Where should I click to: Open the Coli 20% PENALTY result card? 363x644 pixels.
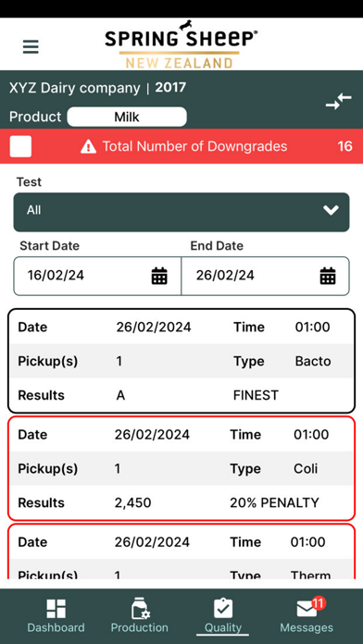click(x=181, y=468)
